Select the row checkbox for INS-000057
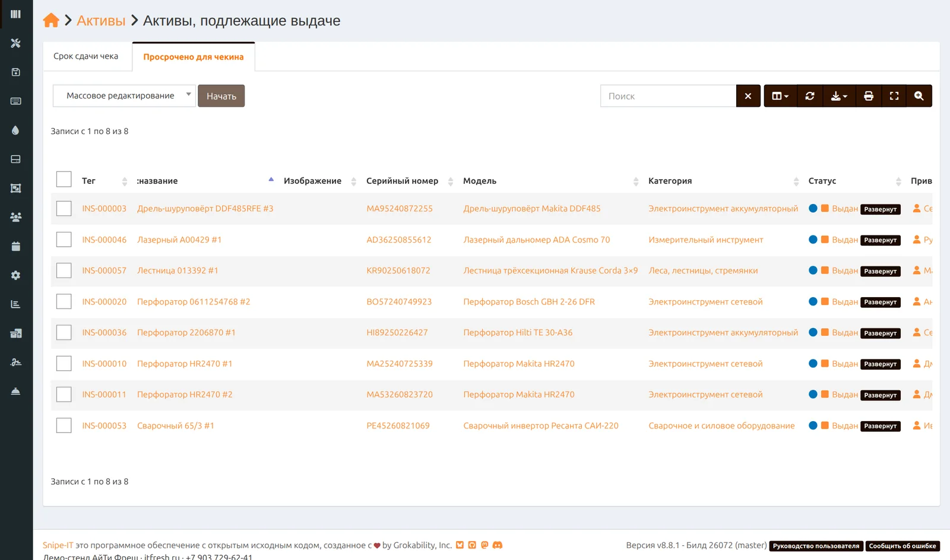Image resolution: width=950 pixels, height=560 pixels. (x=64, y=271)
